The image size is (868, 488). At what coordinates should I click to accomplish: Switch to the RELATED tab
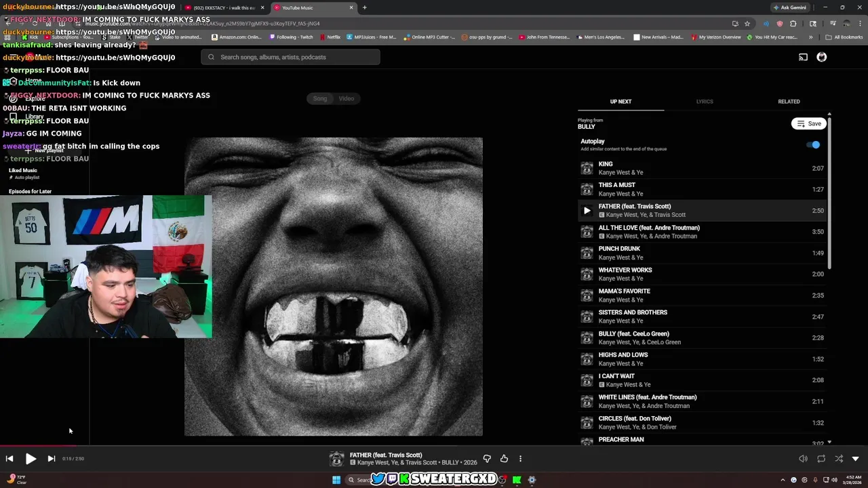point(789,102)
